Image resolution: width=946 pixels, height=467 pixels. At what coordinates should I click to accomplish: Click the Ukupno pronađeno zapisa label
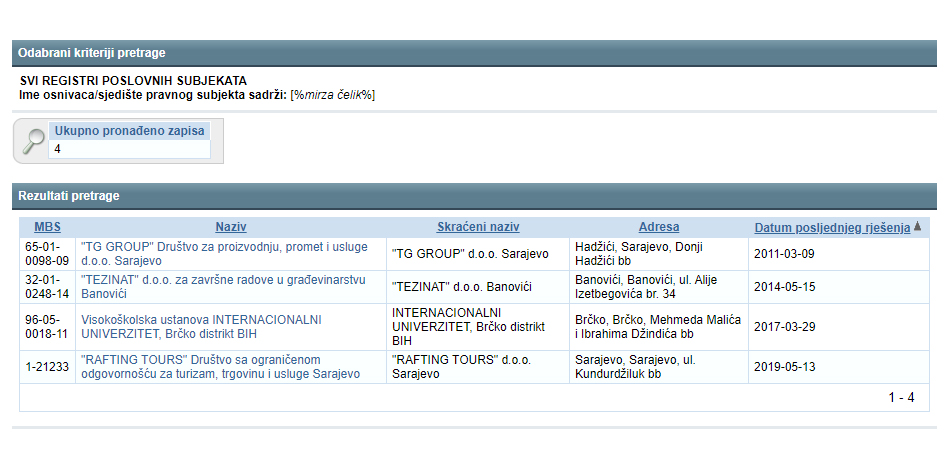pos(130,131)
